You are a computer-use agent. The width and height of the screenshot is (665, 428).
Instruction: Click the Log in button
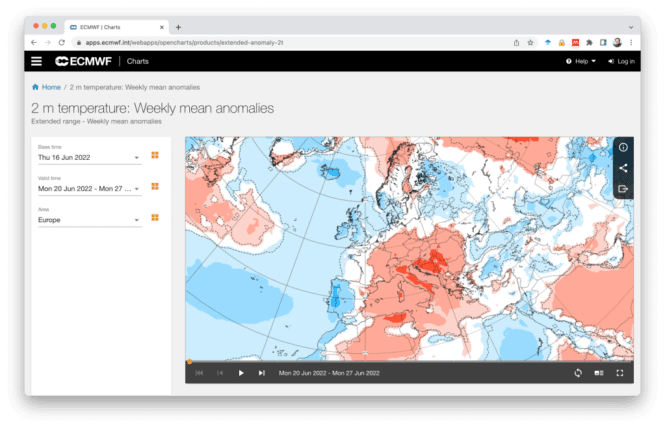tap(621, 61)
